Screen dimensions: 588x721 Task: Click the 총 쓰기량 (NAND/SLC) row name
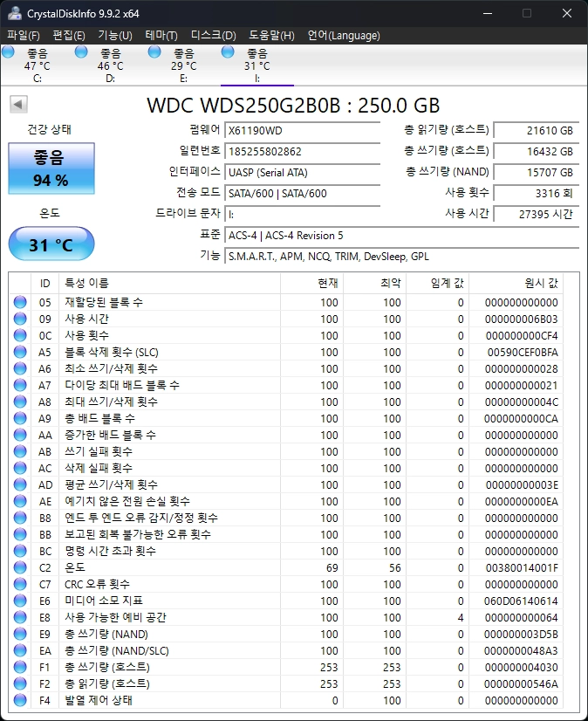117,650
